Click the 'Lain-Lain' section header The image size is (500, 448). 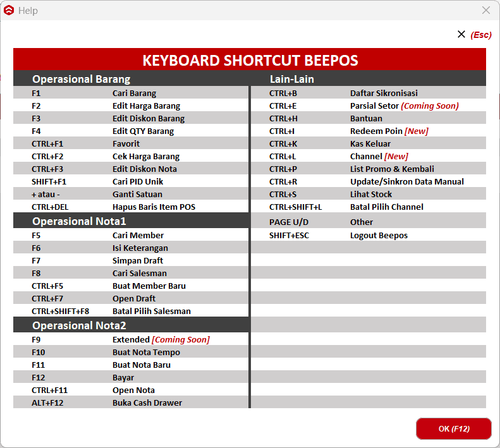pos(292,79)
